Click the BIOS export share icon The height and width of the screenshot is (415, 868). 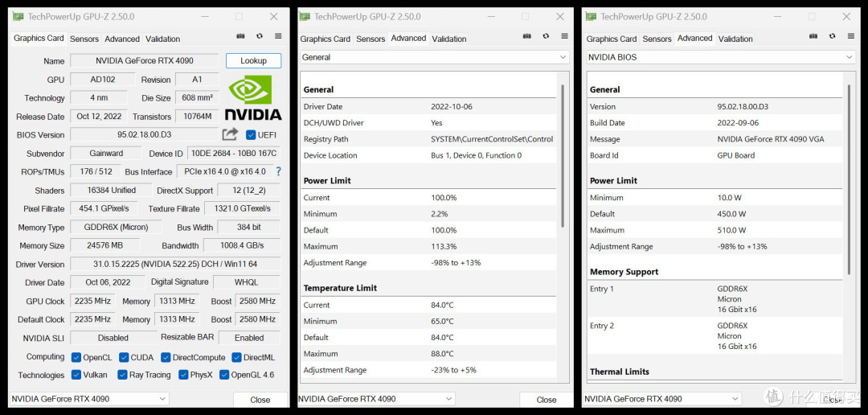point(231,134)
